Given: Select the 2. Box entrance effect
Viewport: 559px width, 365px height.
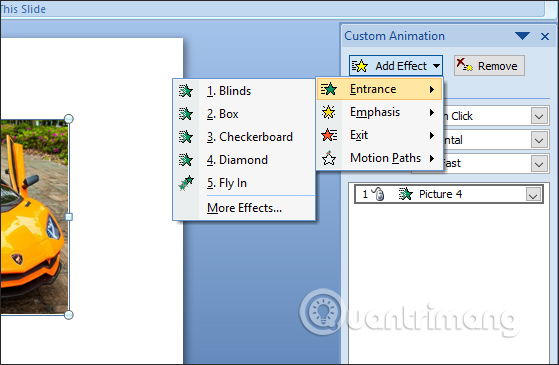Looking at the screenshot, I should click(x=244, y=114).
